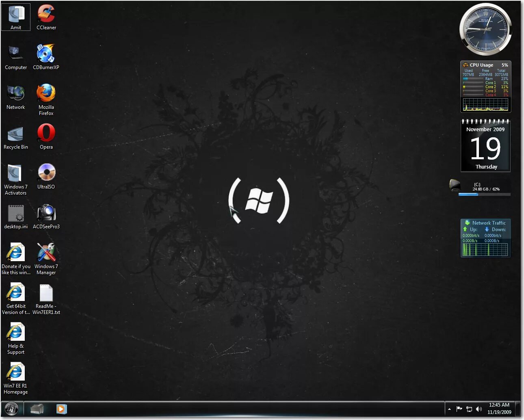The width and height of the screenshot is (524, 420).
Task: Select the analog clock gadget
Action: click(x=486, y=29)
